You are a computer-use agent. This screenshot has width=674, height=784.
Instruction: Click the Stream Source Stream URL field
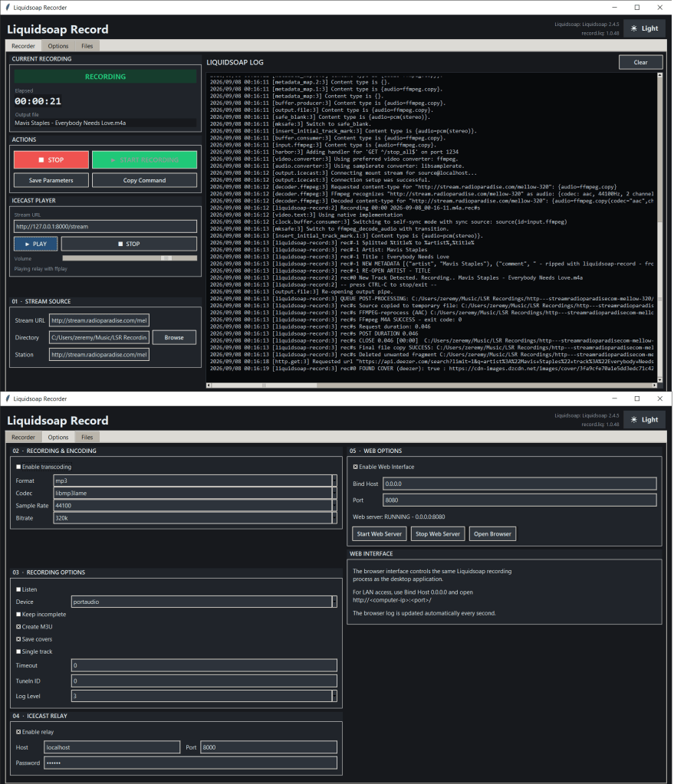click(99, 320)
